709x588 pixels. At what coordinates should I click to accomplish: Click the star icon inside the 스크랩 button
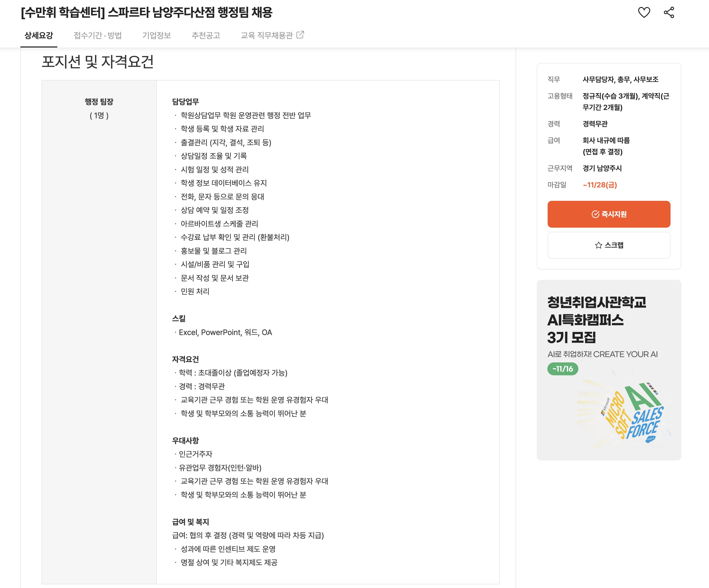point(598,245)
